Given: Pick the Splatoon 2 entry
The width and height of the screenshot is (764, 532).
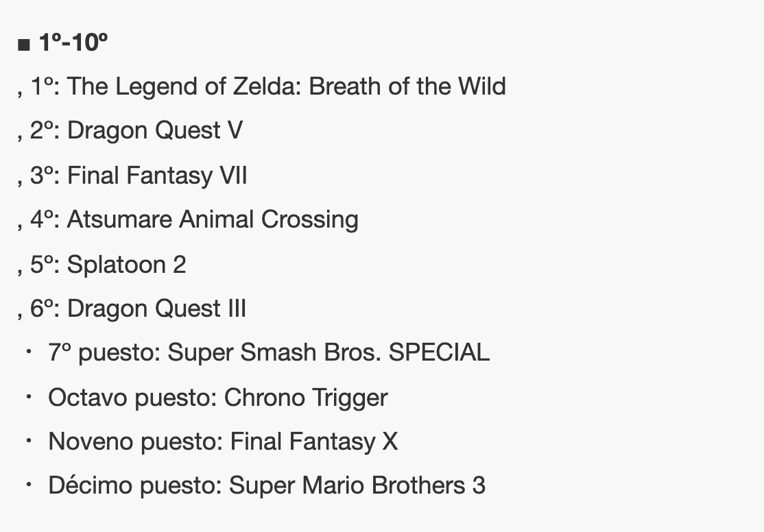Looking at the screenshot, I should click(x=126, y=265).
